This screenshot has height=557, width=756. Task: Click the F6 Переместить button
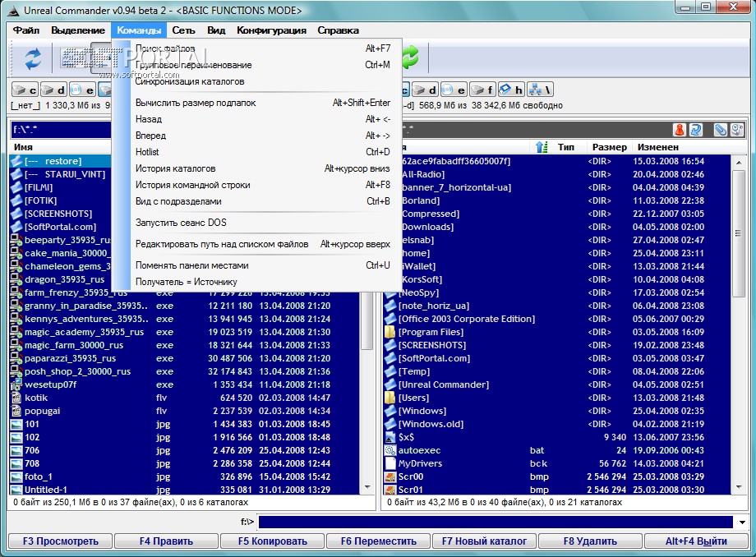click(x=379, y=541)
